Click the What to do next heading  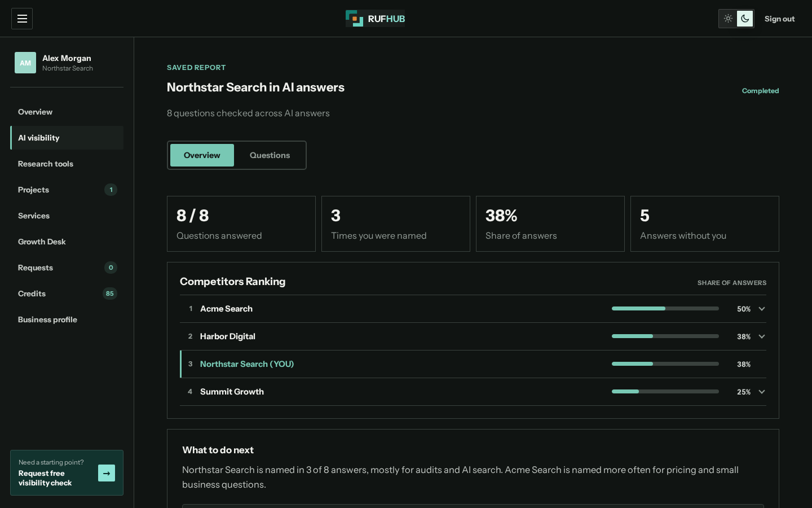point(218,450)
